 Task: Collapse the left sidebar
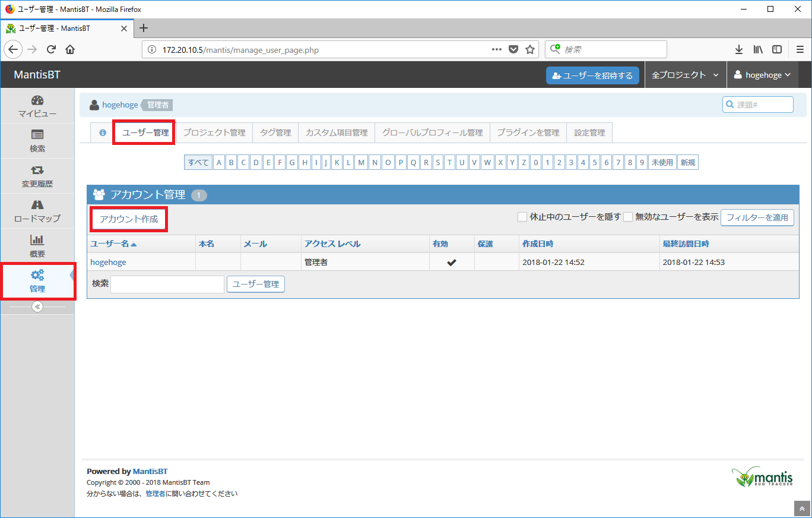[37, 307]
